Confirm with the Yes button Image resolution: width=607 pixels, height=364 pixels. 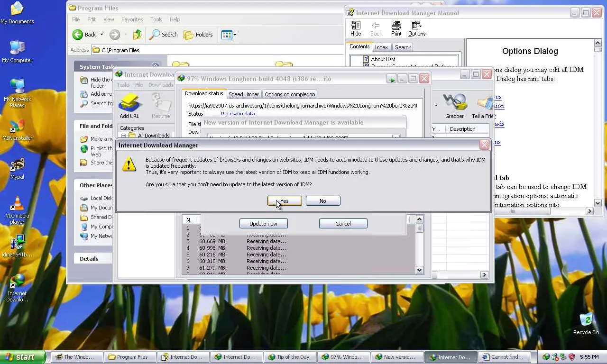tap(285, 201)
